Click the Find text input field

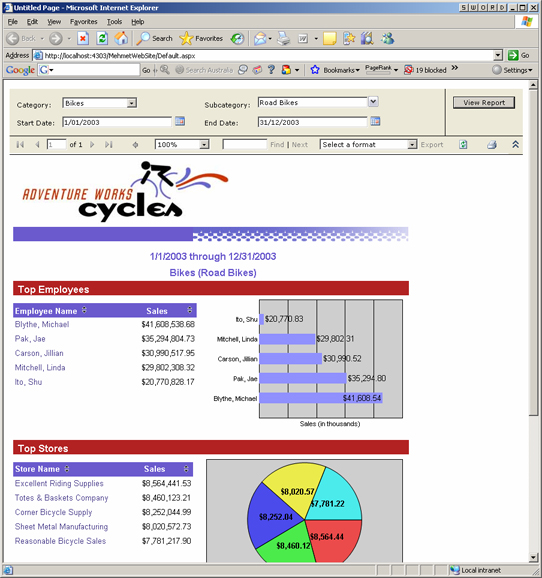pyautogui.click(x=245, y=144)
